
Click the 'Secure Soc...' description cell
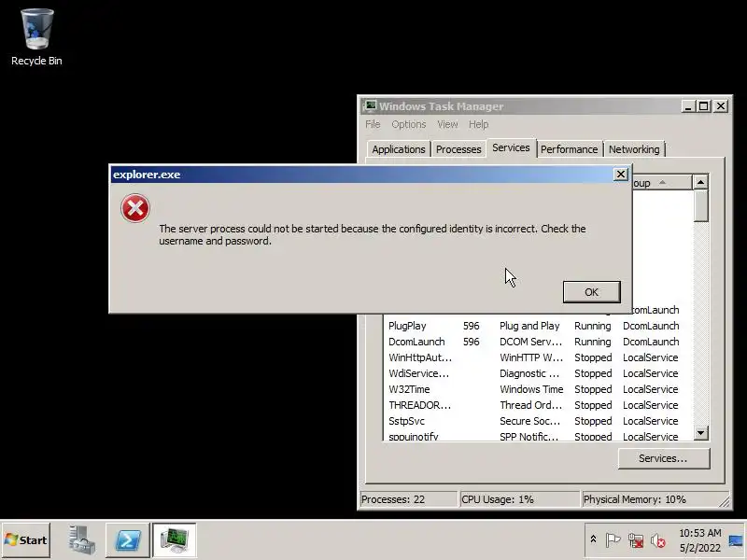click(x=529, y=421)
